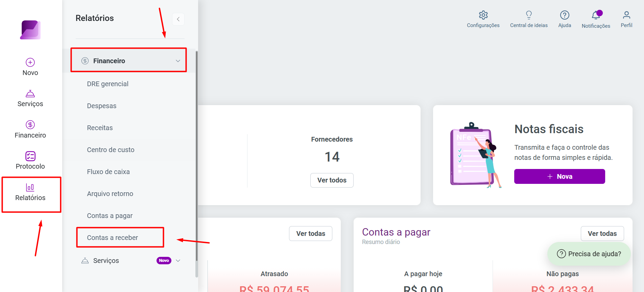This screenshot has width=644, height=292.
Task: Select Arquivo retorno report
Action: pos(110,194)
